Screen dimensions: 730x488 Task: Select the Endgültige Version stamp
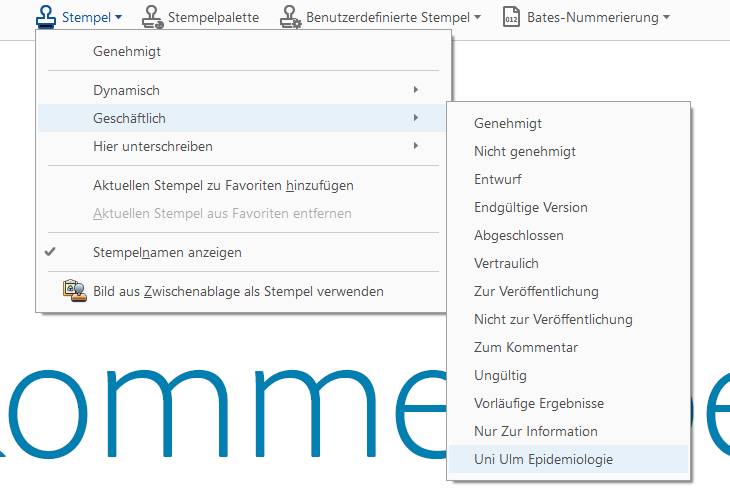click(x=531, y=207)
